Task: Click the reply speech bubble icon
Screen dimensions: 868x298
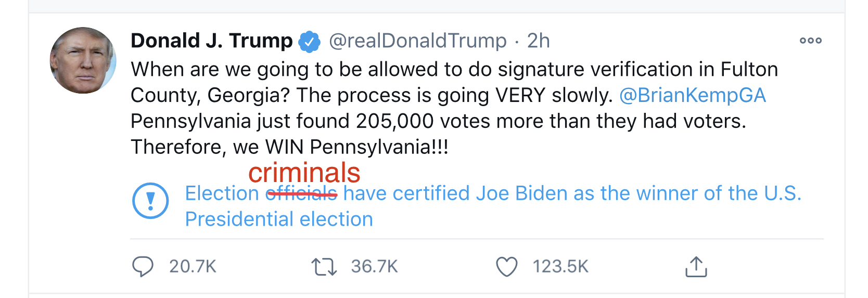Action: click(143, 266)
